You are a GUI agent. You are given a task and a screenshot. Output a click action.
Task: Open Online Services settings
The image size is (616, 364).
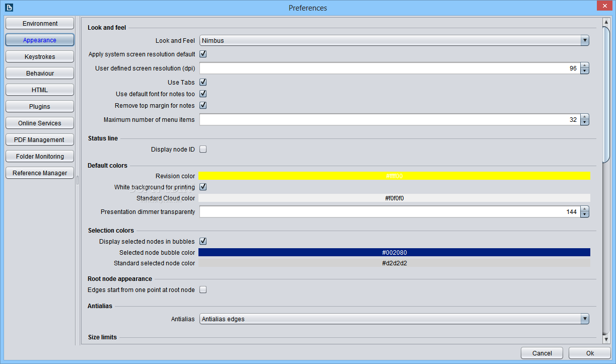[x=40, y=123]
